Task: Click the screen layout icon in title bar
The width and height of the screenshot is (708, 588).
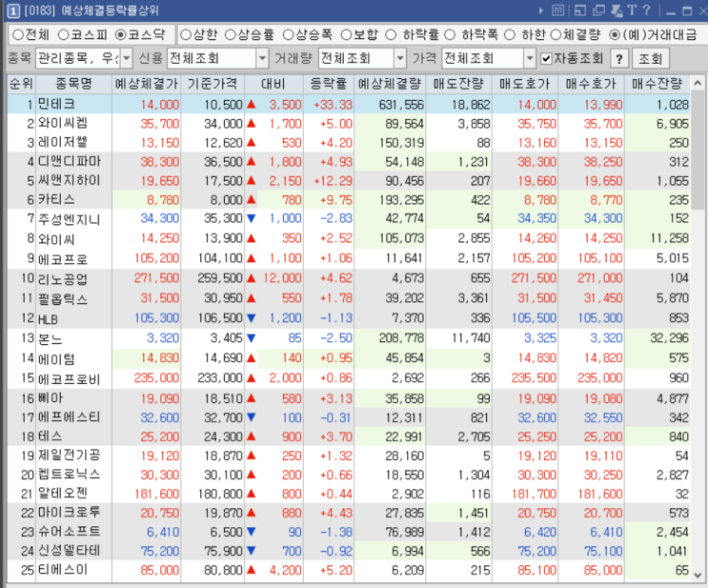Action: coord(579,10)
